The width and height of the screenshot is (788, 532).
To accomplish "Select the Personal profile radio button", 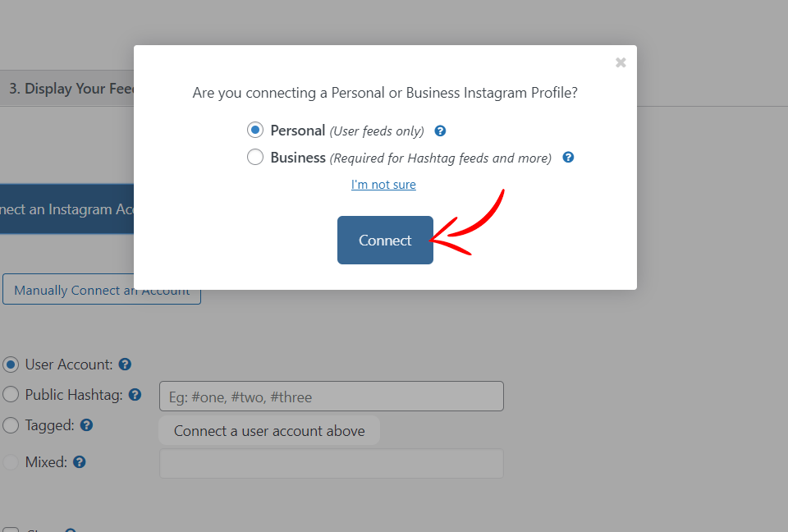I will pos(255,131).
